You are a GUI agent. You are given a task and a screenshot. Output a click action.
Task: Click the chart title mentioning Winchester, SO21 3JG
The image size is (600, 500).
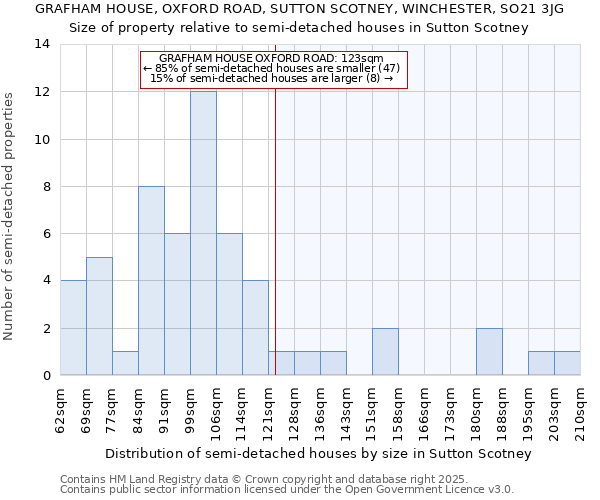tap(299, 9)
